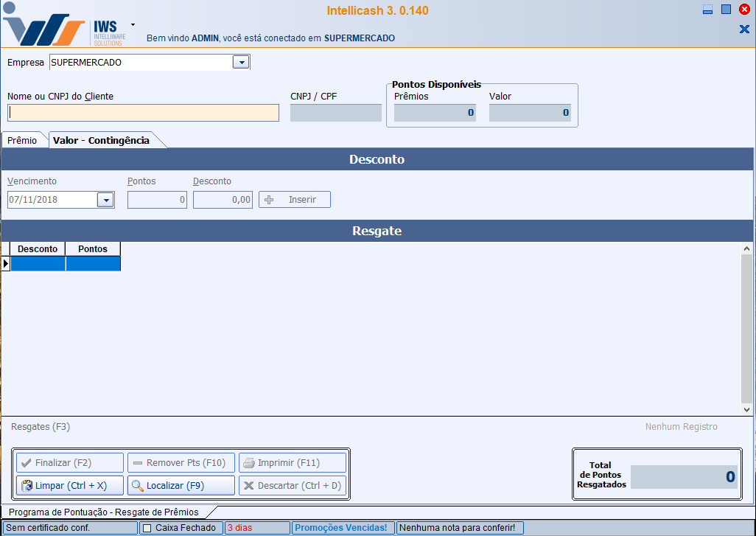Toggle the Caixa Fechado checkbox
The width and height of the screenshot is (756, 536).
click(147, 528)
